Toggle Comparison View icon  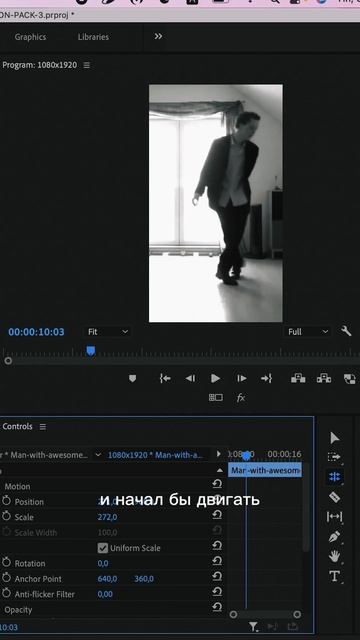[216, 398]
